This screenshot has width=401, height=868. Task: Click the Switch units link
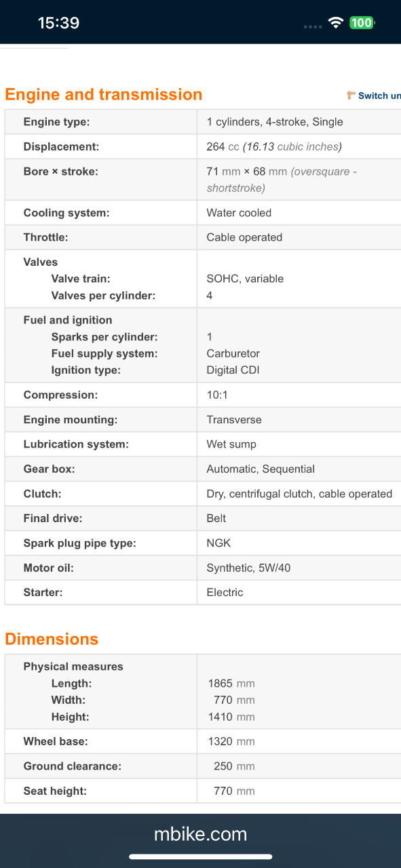(379, 96)
